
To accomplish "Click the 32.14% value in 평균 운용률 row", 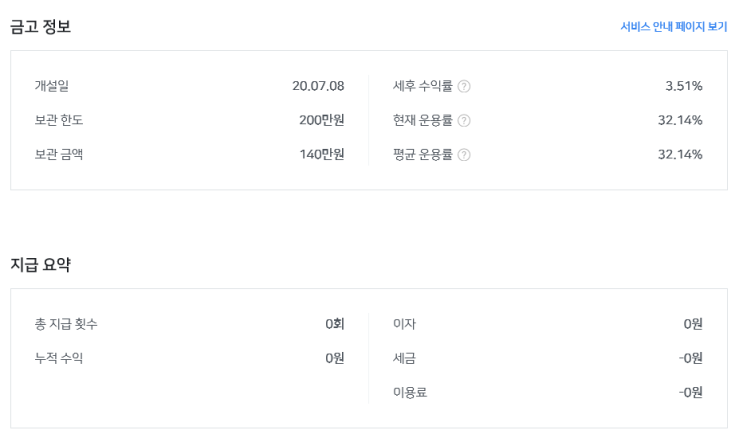I will tap(680, 154).
